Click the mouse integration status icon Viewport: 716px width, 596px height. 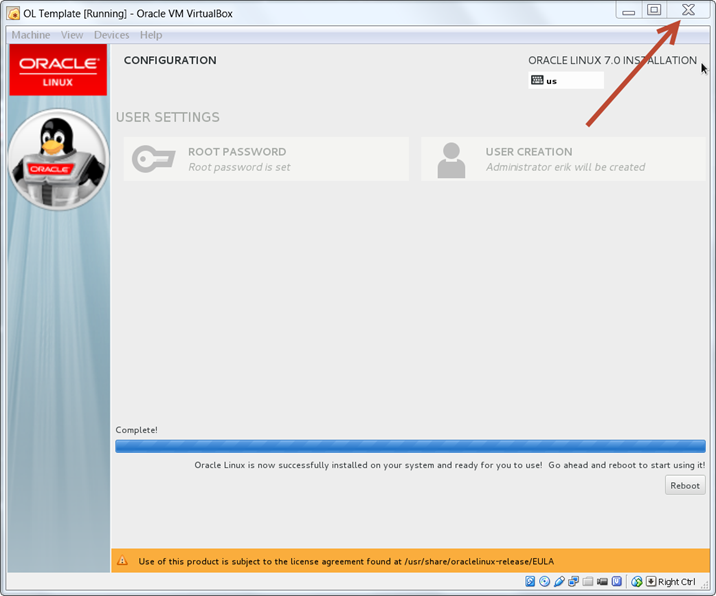(637, 581)
